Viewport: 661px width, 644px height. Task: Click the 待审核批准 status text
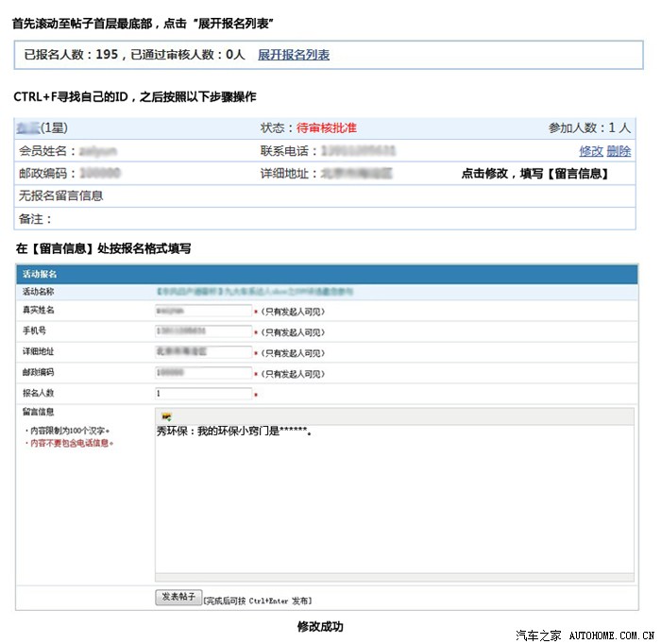coord(327,127)
